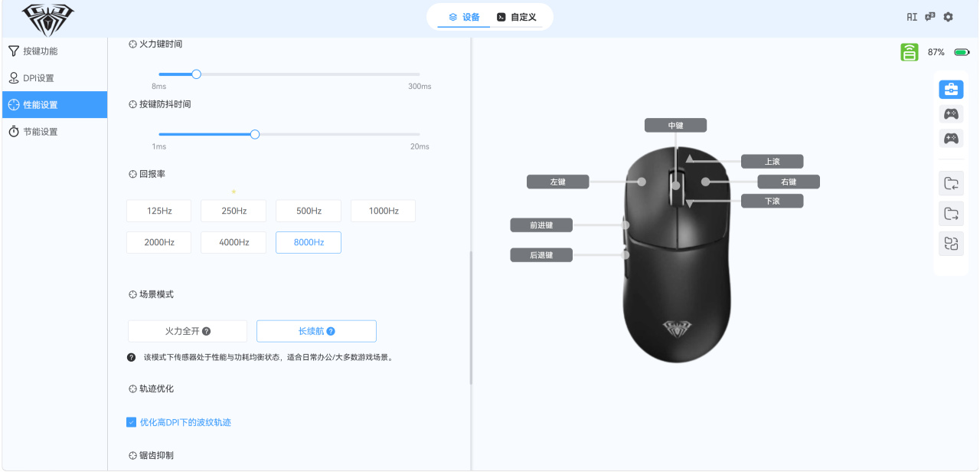
Task: Select 500Hz polling rate
Action: coord(309,211)
